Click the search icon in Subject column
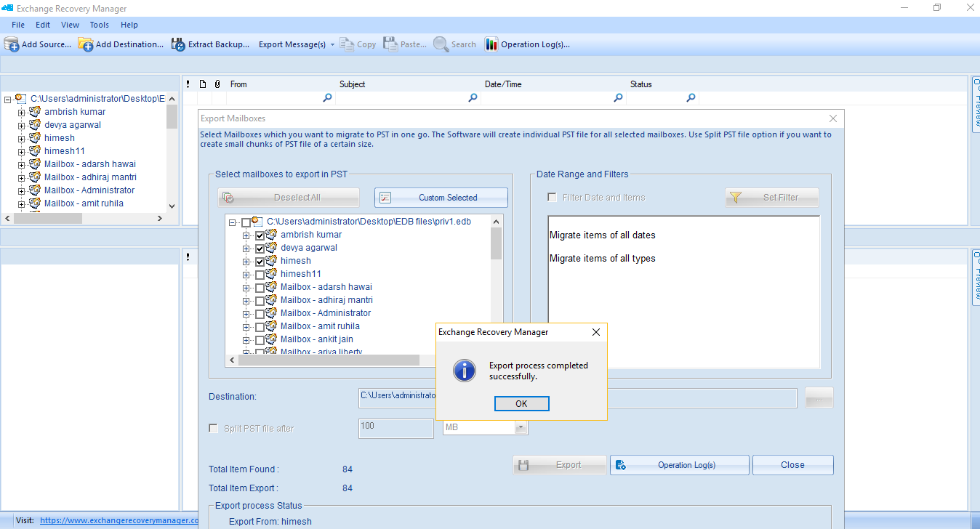This screenshot has height=529, width=980. tap(473, 98)
